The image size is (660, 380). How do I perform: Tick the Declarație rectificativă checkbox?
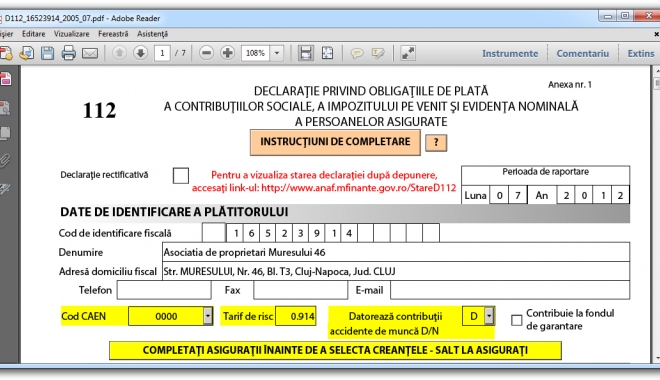181,175
